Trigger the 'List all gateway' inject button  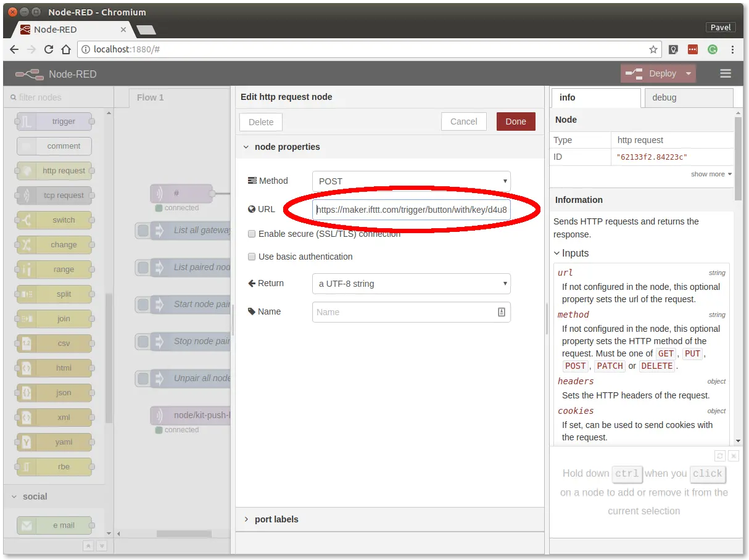click(143, 231)
